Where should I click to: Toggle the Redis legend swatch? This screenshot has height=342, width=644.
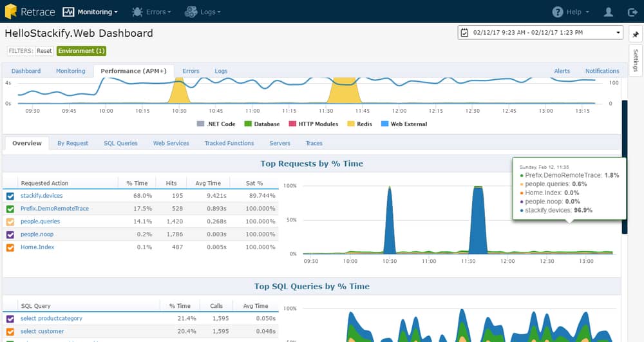pos(351,124)
